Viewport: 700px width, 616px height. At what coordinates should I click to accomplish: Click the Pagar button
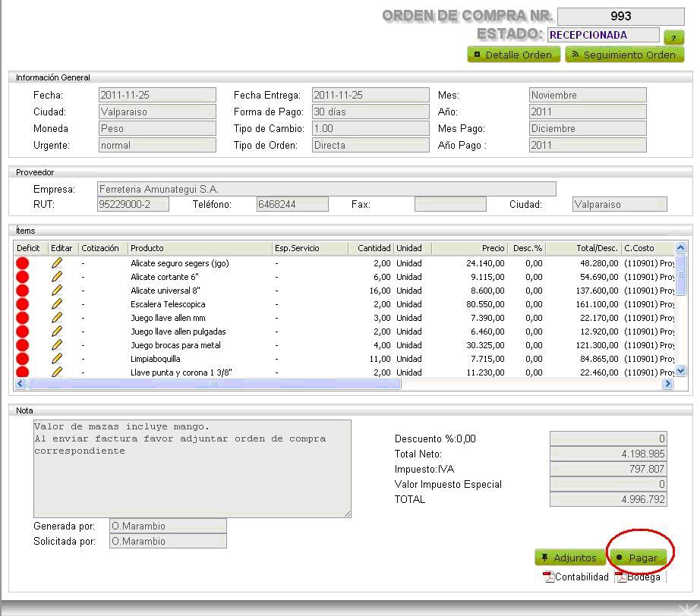[x=638, y=558]
